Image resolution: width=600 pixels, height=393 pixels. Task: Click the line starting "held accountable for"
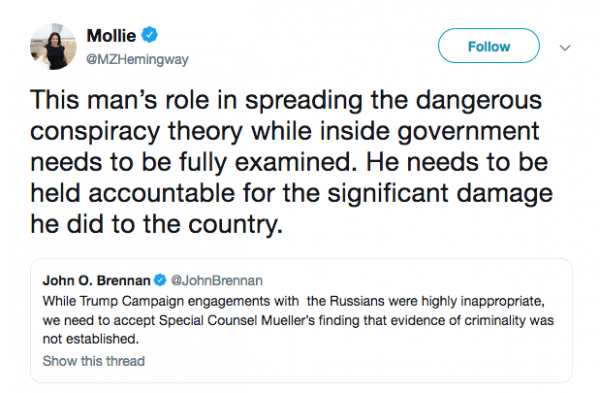[292, 193]
